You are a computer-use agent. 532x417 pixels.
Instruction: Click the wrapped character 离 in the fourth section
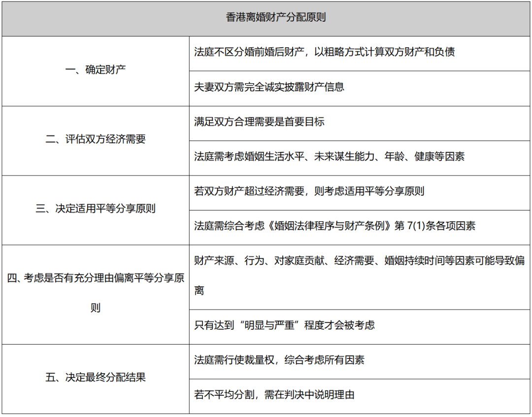pos(199,291)
